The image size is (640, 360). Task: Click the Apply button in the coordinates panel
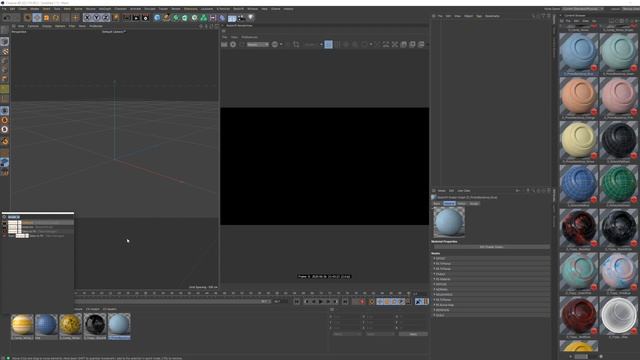413,334
